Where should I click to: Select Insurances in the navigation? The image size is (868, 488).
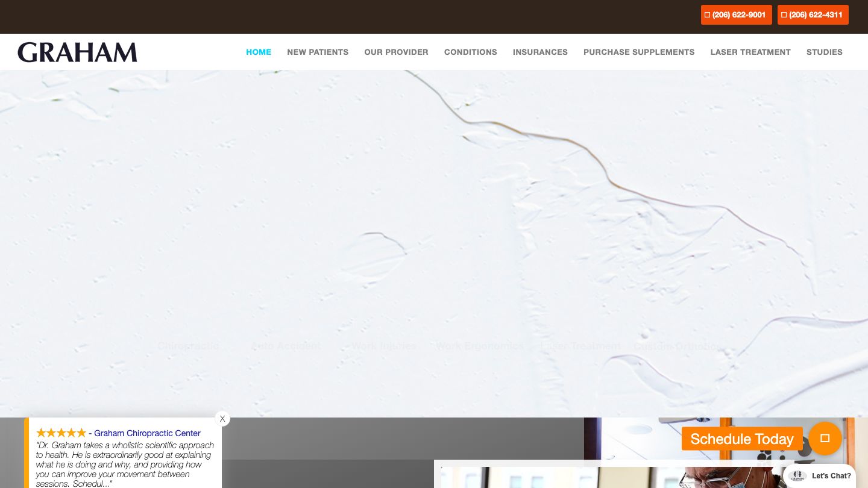click(540, 52)
